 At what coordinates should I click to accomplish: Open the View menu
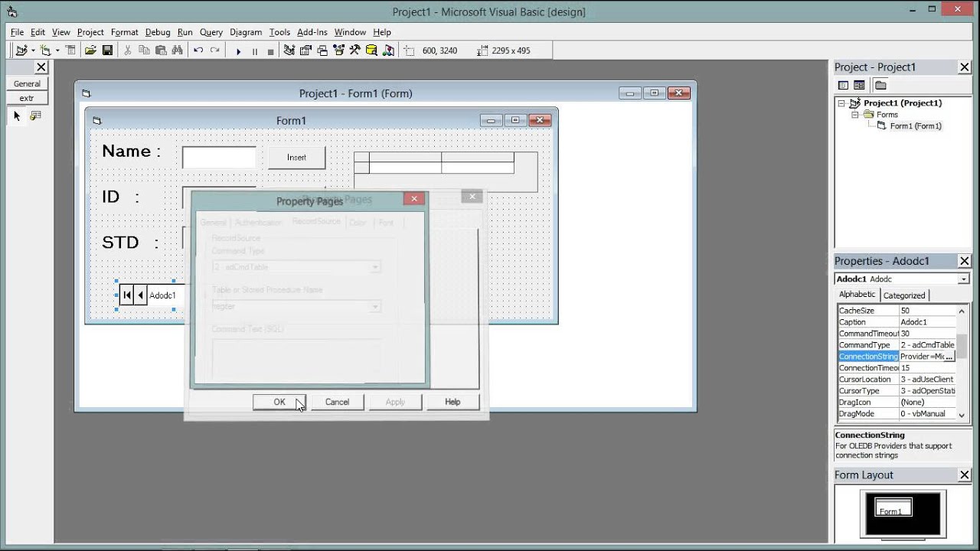coord(61,32)
